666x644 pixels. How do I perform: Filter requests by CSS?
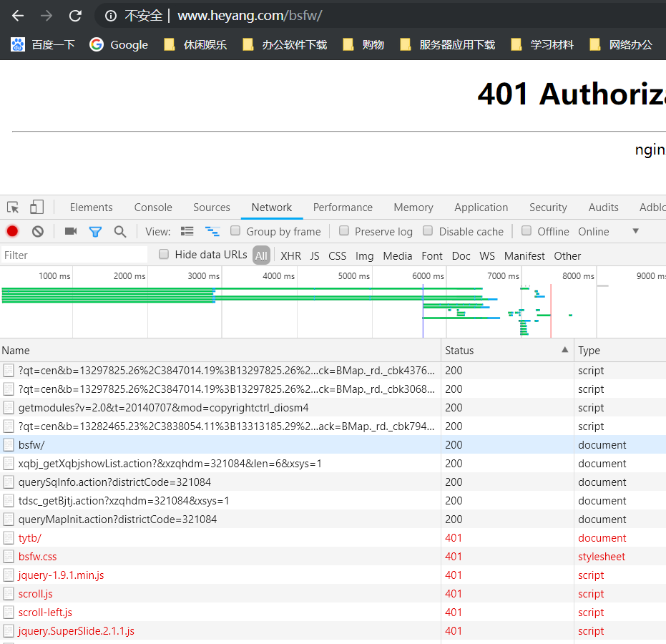click(337, 255)
